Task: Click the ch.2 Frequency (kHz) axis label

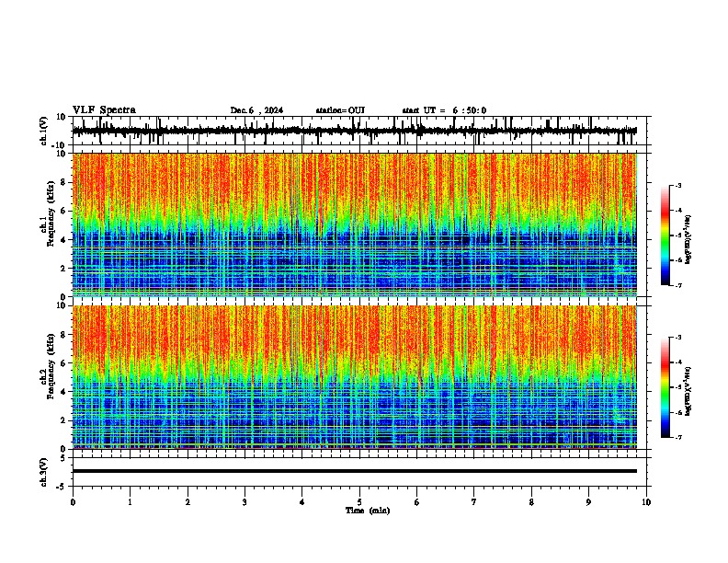Action: 50,366
